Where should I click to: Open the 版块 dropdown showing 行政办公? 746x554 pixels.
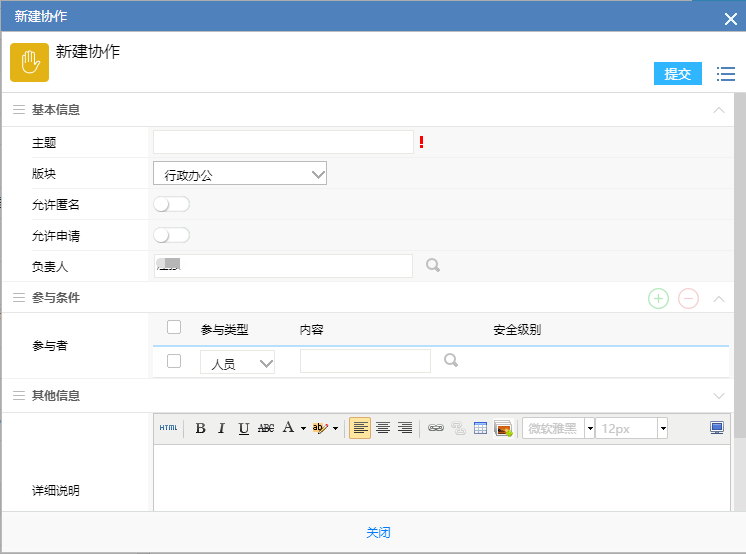tap(240, 174)
